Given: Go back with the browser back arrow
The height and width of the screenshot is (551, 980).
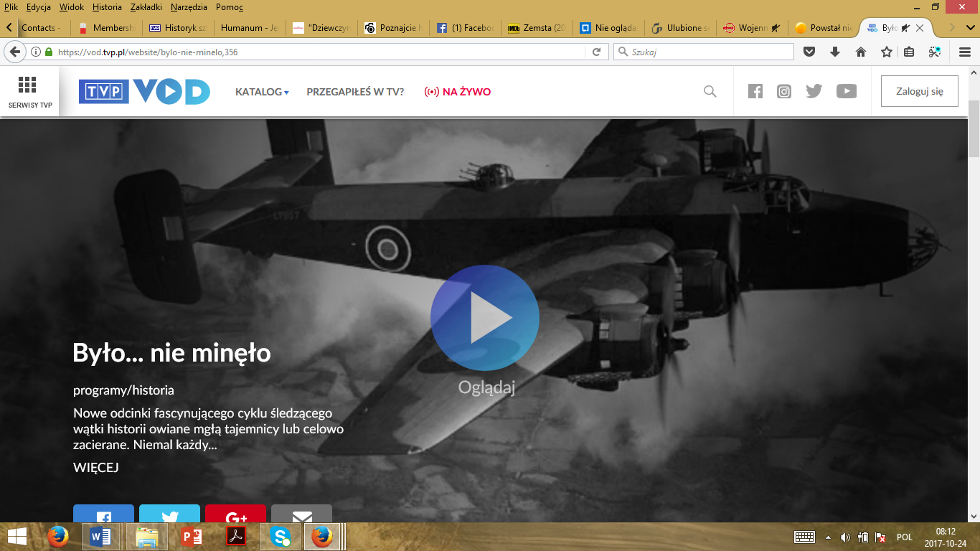Looking at the screenshot, I should 14,52.
